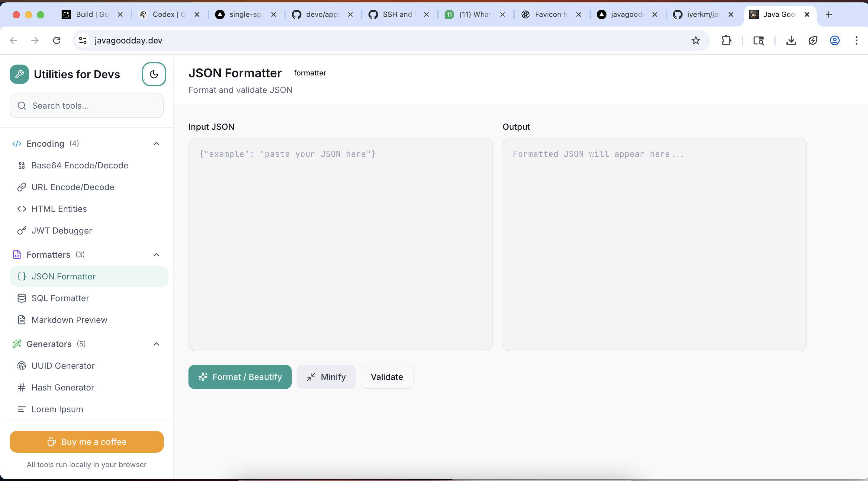Screen dimensions: 868x481
Task: Click the Utilities for Devs wrench logo
Action: 19,74
